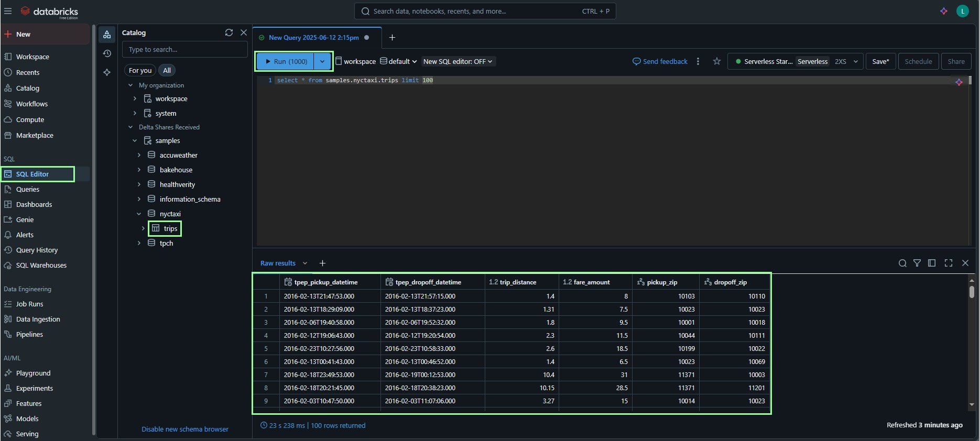Add a new query tab with plus icon

coord(392,37)
